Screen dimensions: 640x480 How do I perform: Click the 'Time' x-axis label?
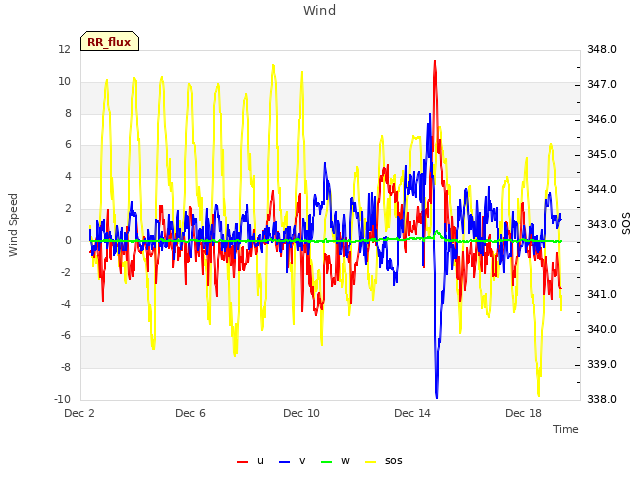click(x=566, y=429)
